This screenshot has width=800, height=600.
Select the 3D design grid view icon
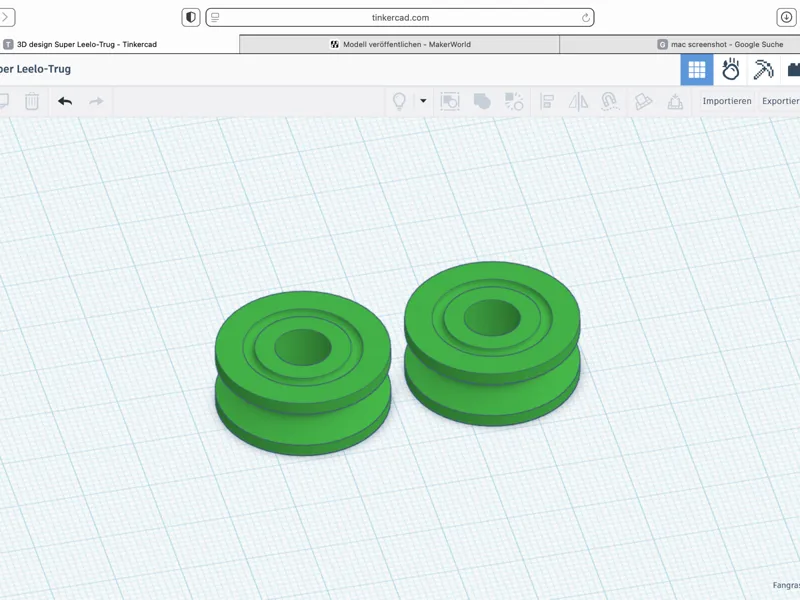click(696, 69)
